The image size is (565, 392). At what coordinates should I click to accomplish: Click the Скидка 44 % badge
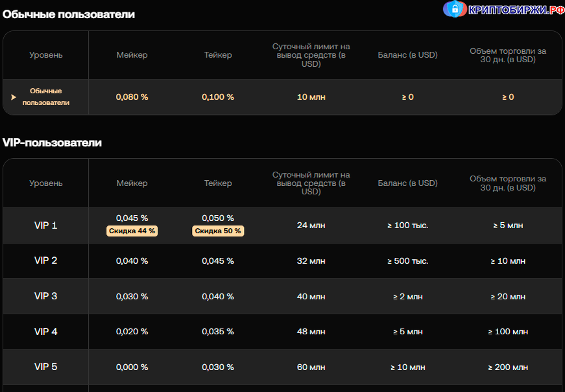[132, 231]
